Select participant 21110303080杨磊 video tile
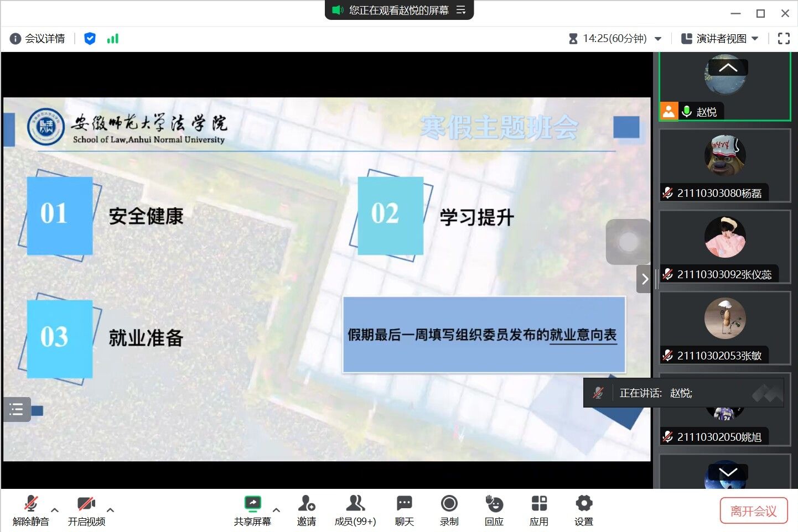The width and height of the screenshot is (798, 532). [725, 165]
